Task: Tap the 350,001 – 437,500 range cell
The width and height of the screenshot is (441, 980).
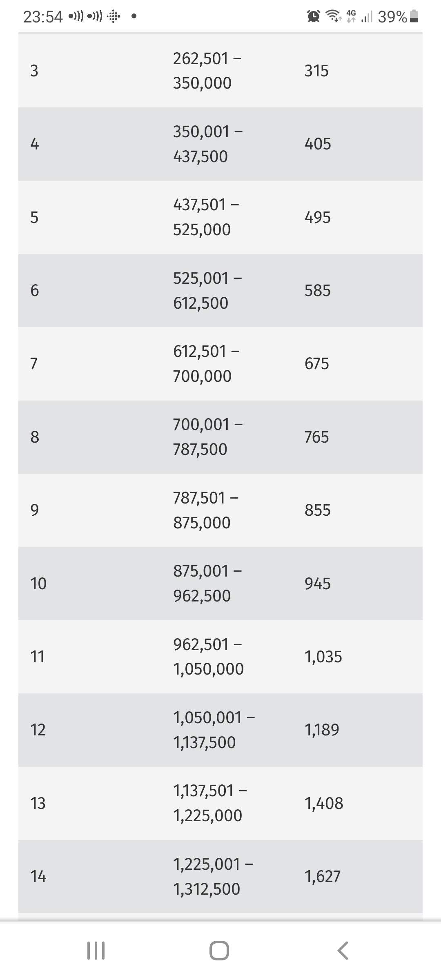Action: (x=208, y=144)
